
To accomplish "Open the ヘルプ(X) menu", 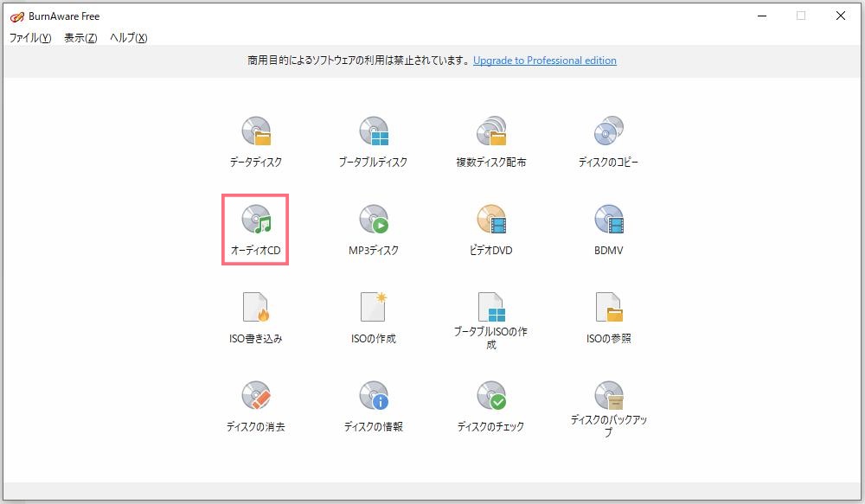I will point(126,38).
